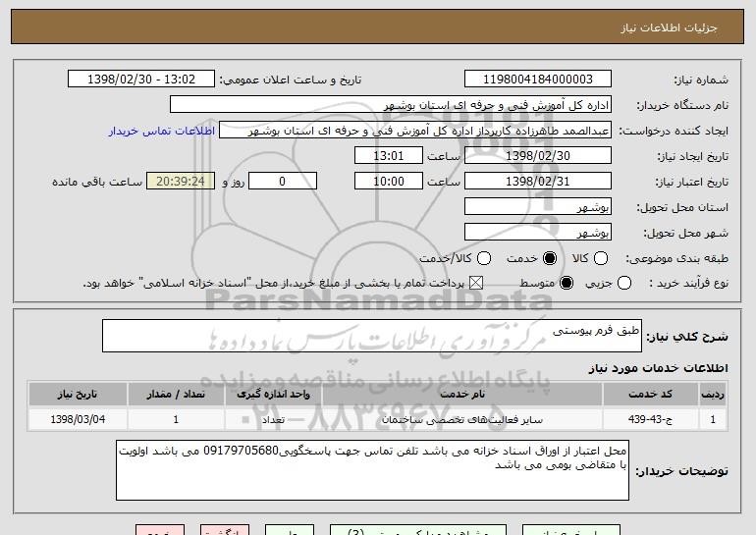Choose the جزیی purchase process option
Image resolution: width=756 pixels, height=535 pixels.
point(623,283)
